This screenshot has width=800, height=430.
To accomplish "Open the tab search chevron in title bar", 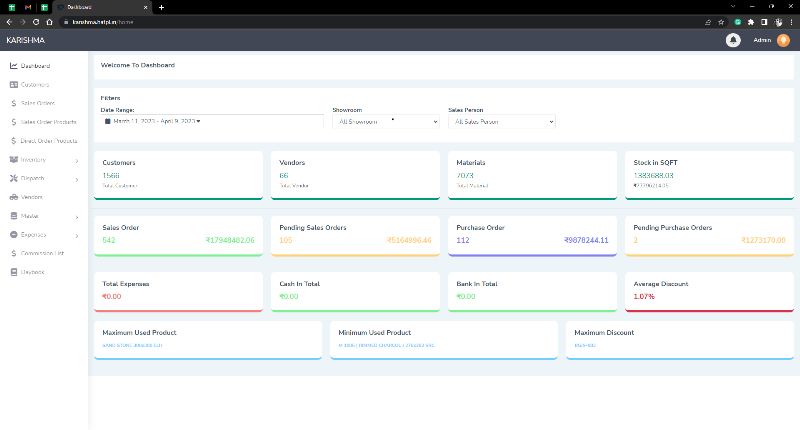I will click(x=733, y=7).
